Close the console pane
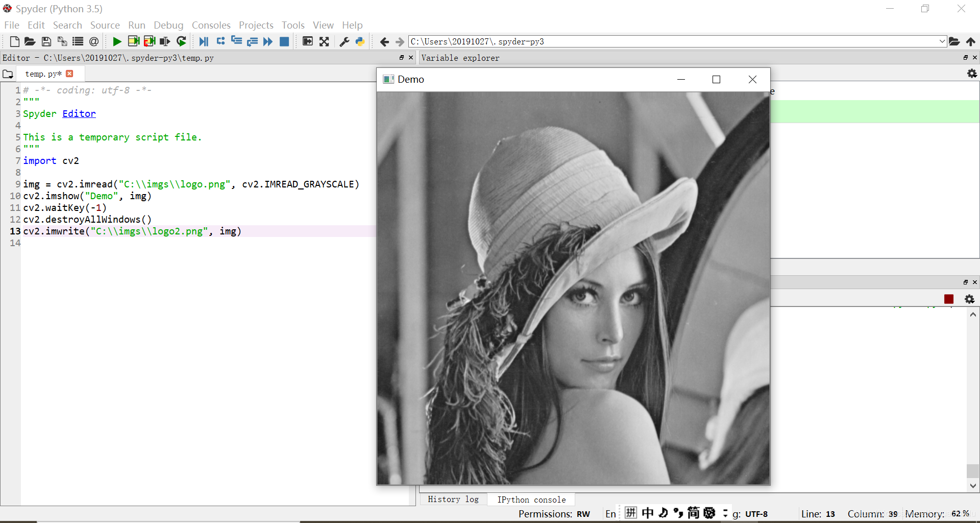This screenshot has width=980, height=523. click(x=975, y=282)
